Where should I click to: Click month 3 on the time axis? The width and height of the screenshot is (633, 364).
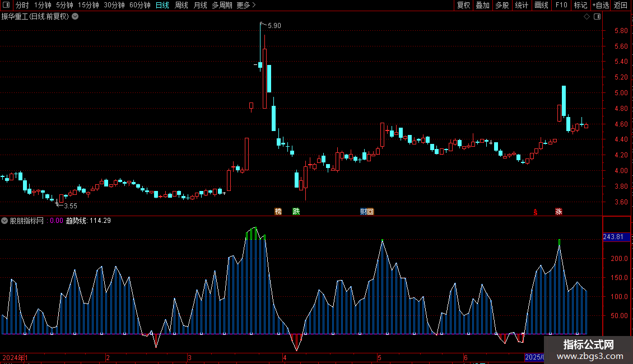click(x=189, y=357)
